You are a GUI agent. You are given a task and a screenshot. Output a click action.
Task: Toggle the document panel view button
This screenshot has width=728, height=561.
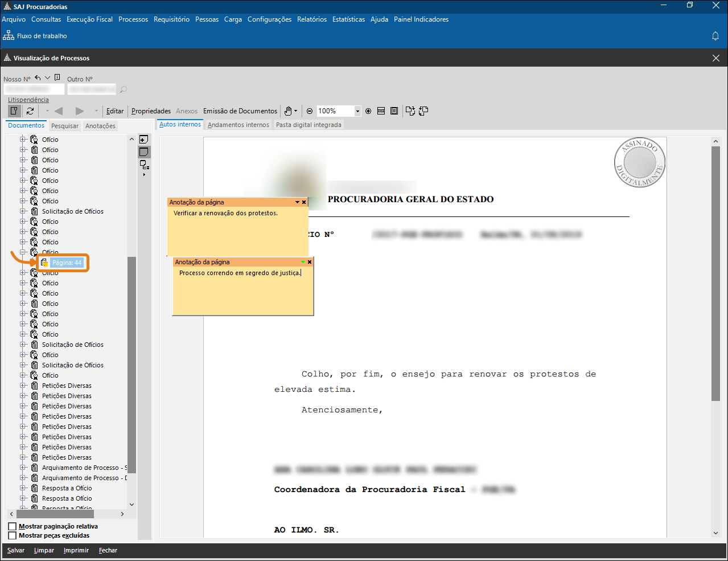(x=14, y=111)
